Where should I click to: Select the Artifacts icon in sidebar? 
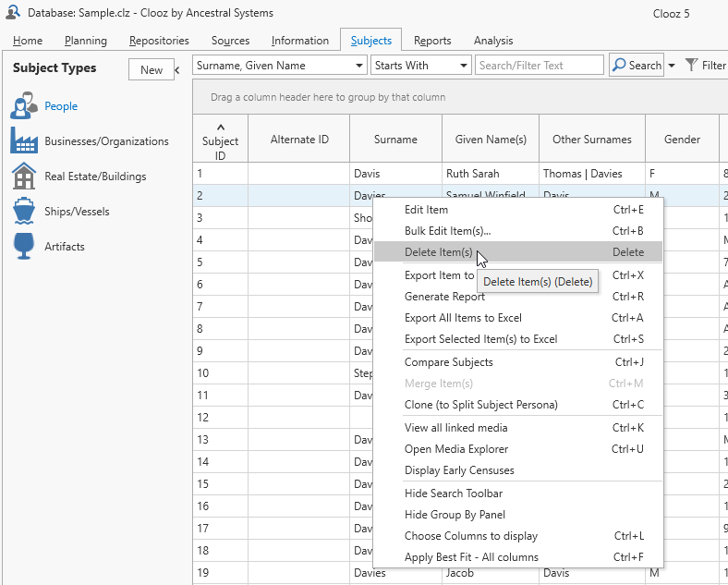[x=25, y=247]
